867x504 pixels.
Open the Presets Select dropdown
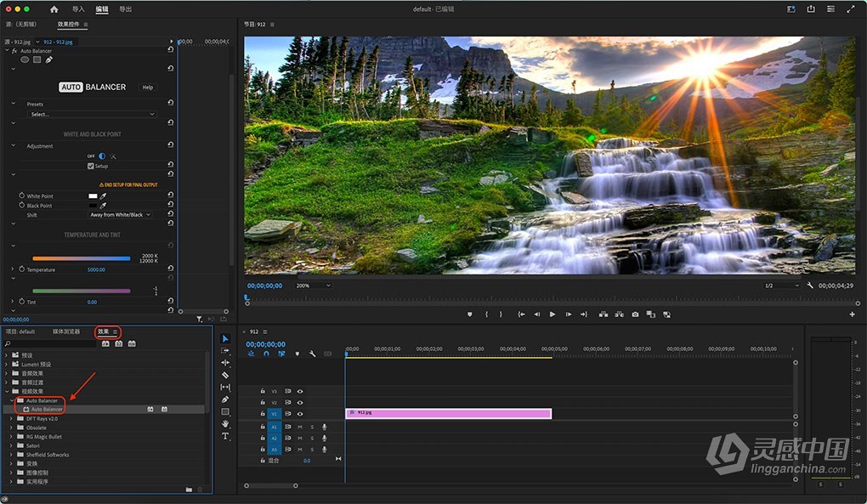92,114
